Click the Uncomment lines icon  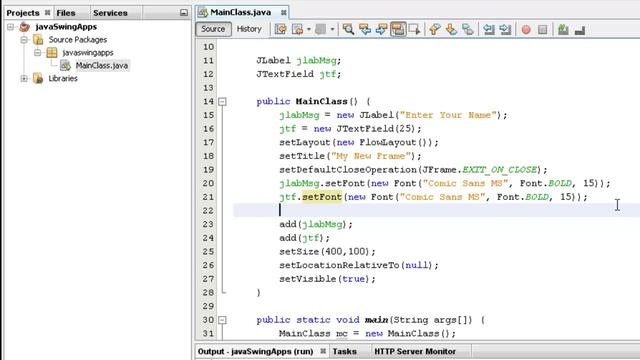click(x=580, y=29)
